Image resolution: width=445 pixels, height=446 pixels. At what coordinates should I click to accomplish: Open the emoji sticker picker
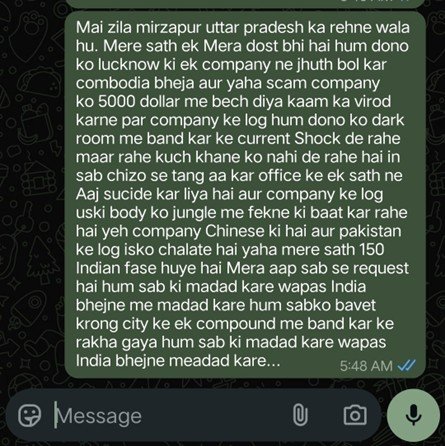[29, 416]
